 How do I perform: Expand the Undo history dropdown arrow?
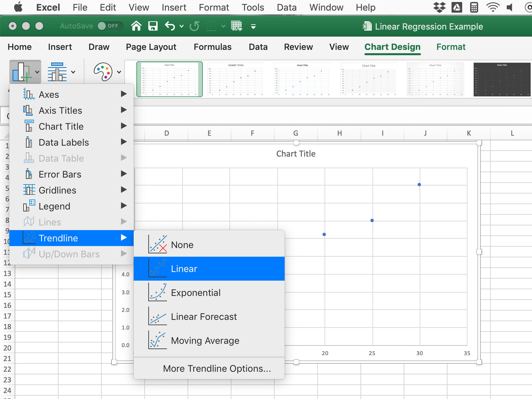(x=182, y=26)
